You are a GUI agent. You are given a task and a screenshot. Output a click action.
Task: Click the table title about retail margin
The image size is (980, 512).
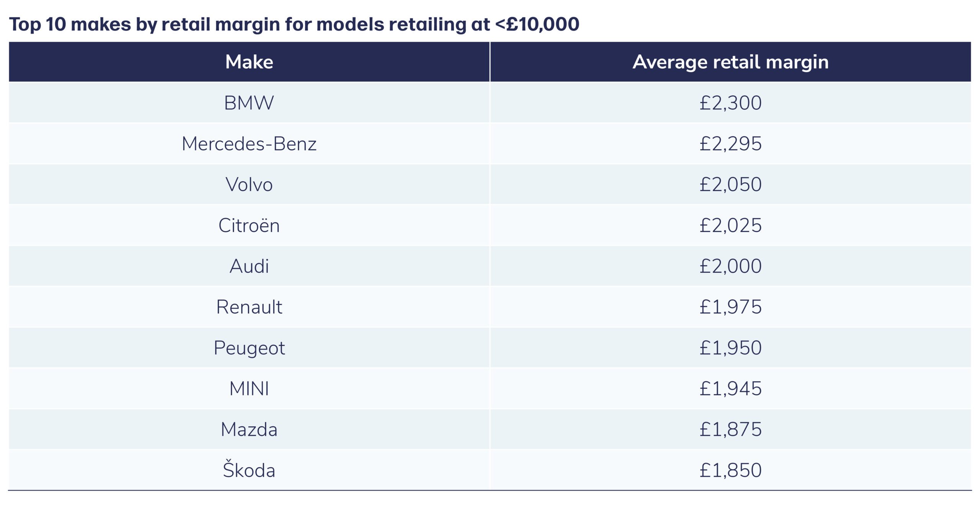tap(294, 24)
